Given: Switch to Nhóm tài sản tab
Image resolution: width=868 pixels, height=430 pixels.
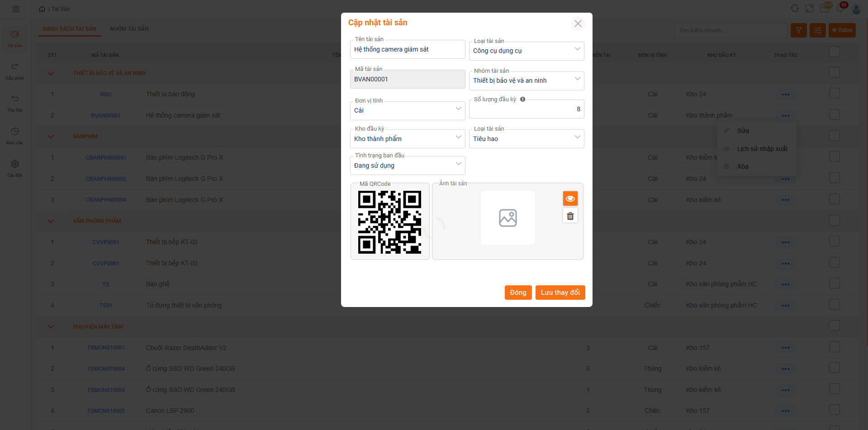Looking at the screenshot, I should [129, 29].
